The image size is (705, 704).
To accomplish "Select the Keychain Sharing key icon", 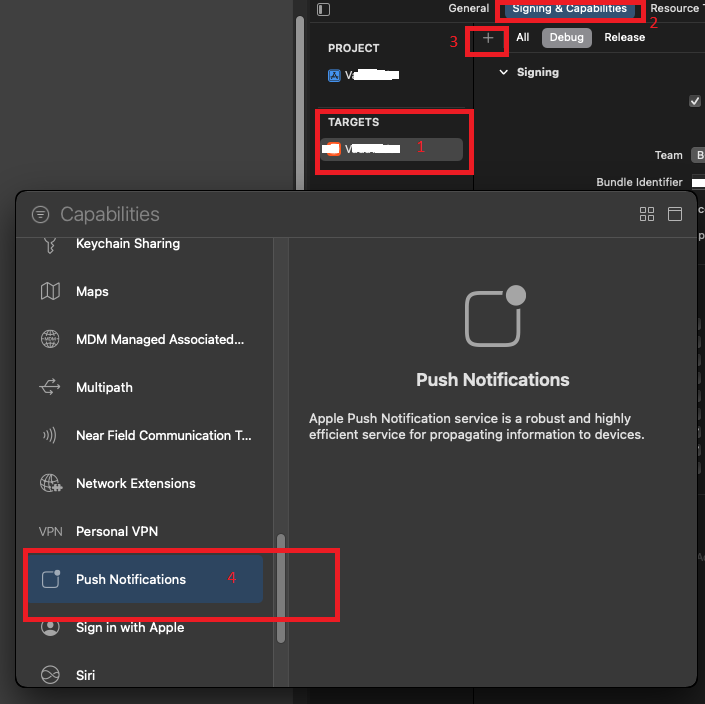I will pos(50,244).
